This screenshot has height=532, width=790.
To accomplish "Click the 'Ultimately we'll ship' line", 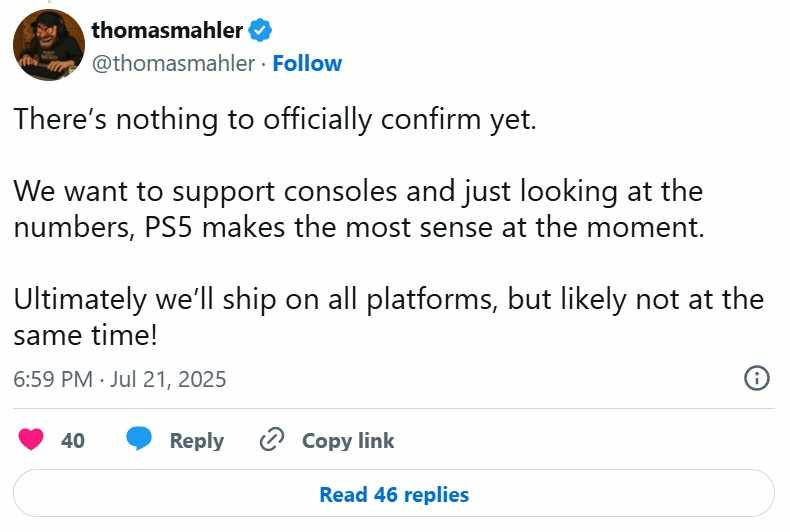I will pos(388,299).
